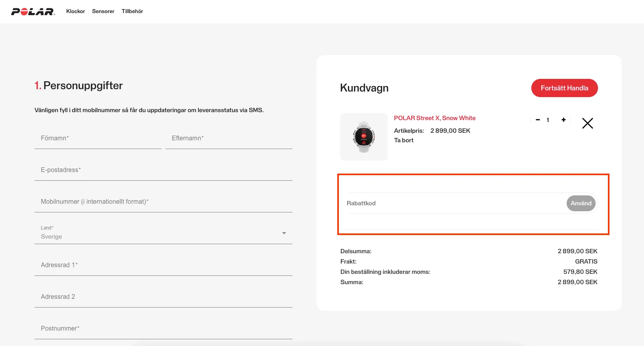Open the Sensorer menu

[x=103, y=11]
